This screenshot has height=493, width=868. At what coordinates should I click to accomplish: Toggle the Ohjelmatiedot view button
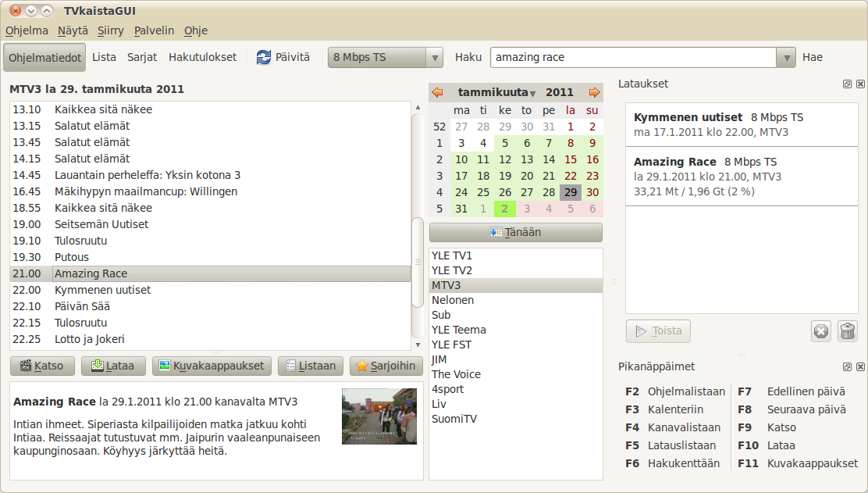point(44,57)
